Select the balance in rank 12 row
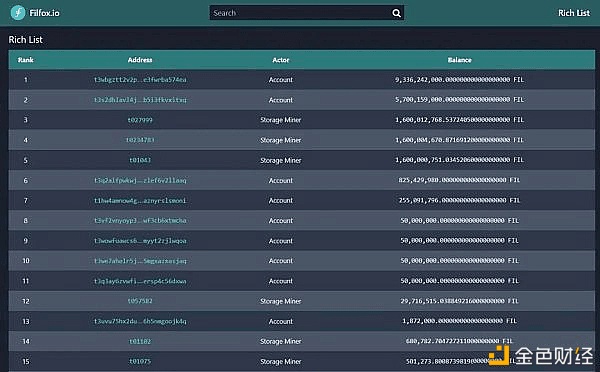The image size is (600, 372). (x=460, y=301)
